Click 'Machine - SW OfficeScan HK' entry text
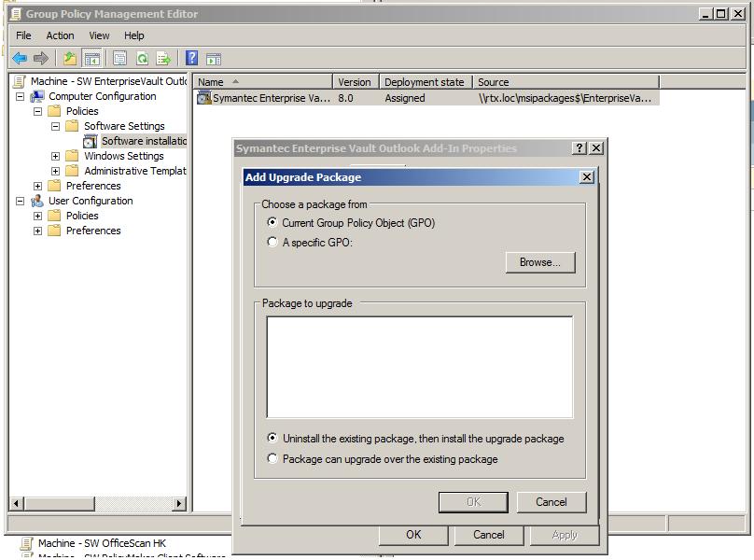754x560 pixels. point(102,543)
